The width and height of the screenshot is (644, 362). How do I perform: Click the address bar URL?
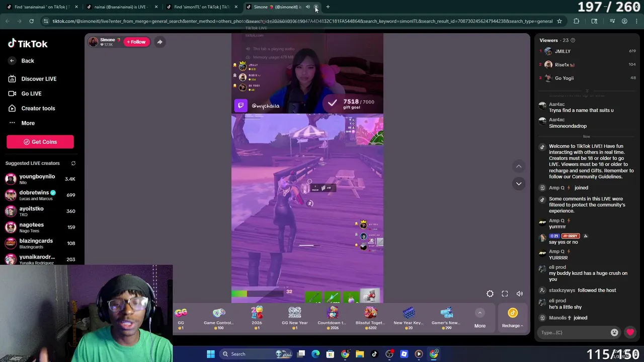tap(302, 21)
